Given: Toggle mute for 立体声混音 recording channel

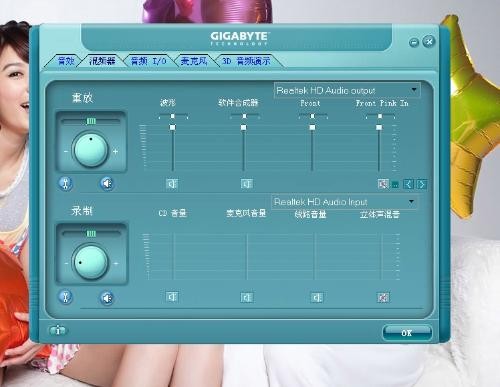Looking at the screenshot, I should coord(383,297).
